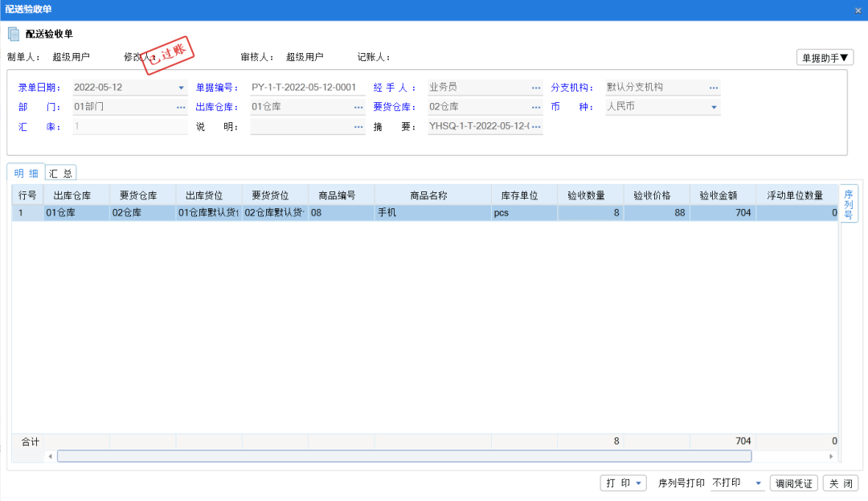Open the 部门 lookup ellipsis
The image size is (868, 501).
pyautogui.click(x=181, y=106)
